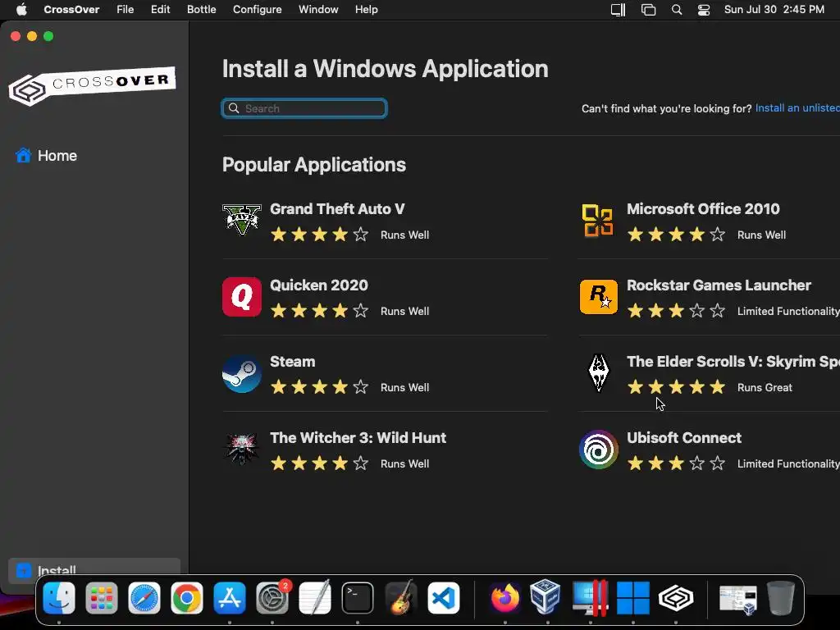Click the CrossOver logo in the sidebar
840x630 pixels.
click(92, 85)
